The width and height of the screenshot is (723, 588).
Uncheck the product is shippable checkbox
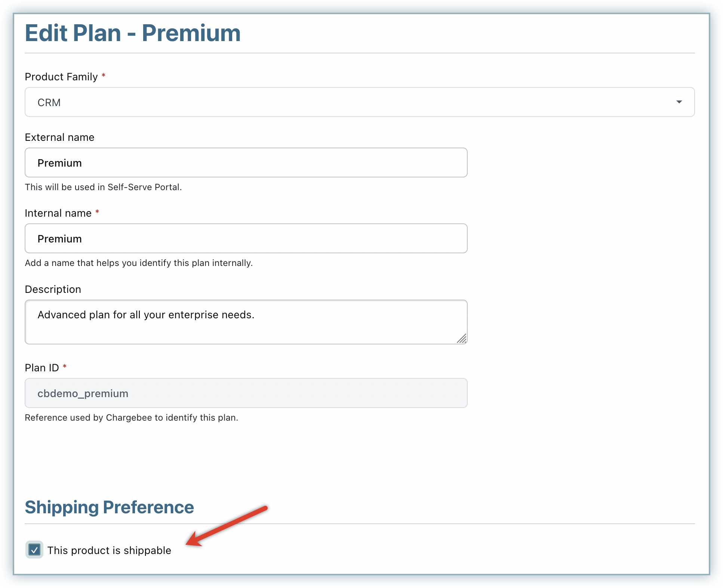pos(34,550)
